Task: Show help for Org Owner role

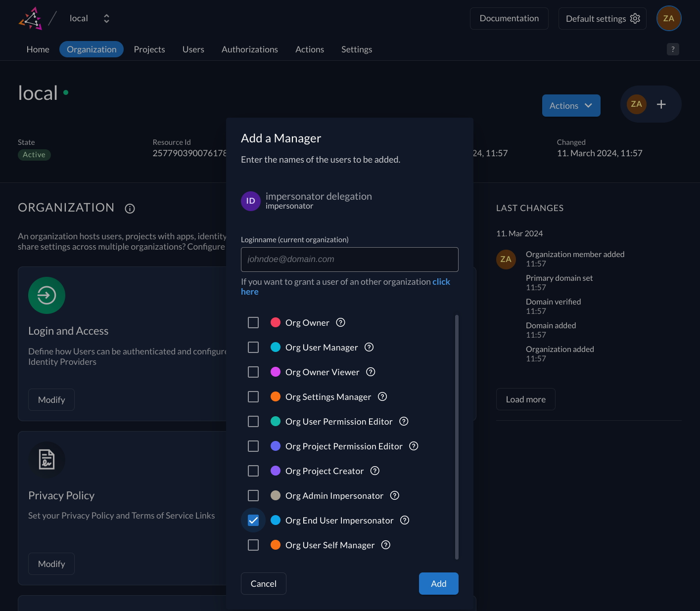Action: tap(340, 322)
